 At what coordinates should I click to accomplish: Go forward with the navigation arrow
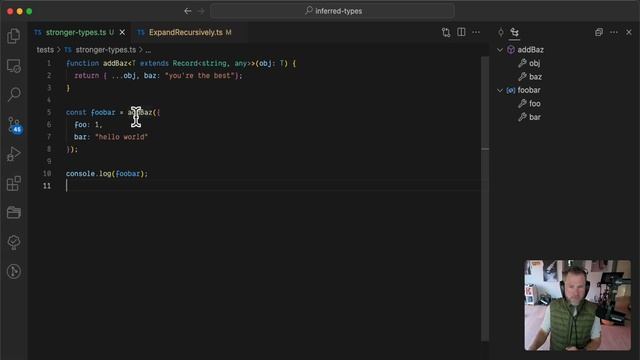201,11
